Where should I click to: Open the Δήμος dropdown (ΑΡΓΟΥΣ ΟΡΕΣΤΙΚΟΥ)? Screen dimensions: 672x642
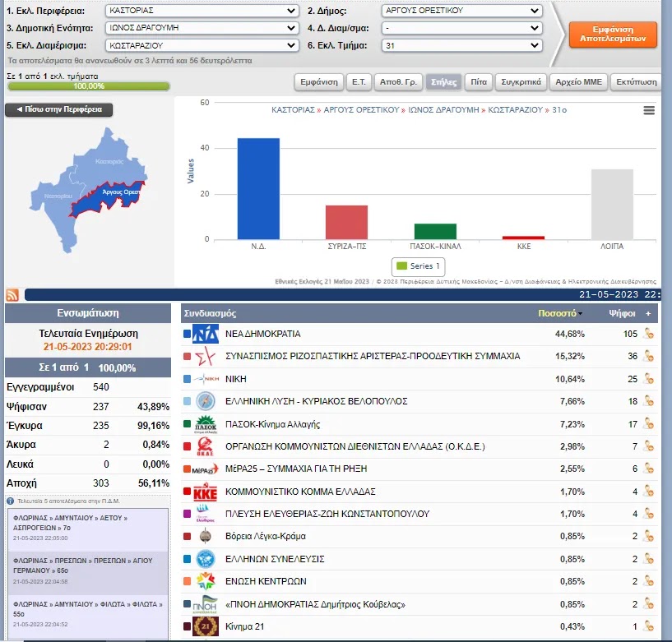click(x=461, y=11)
